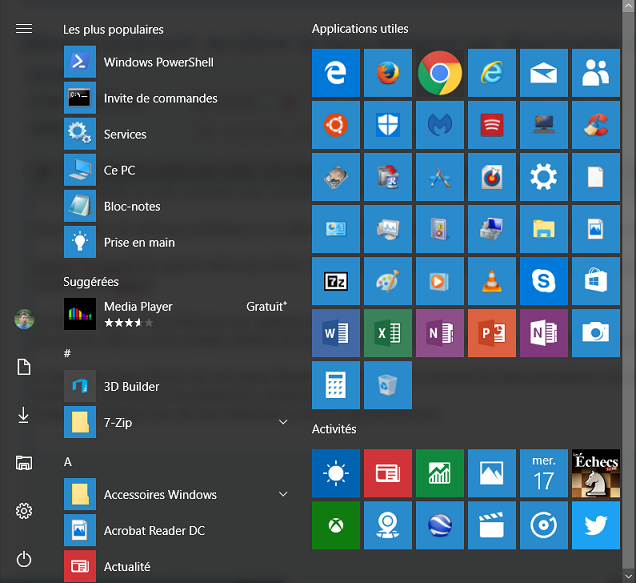Launch Bloc-notes
The height and width of the screenshot is (583, 636).
176,207
